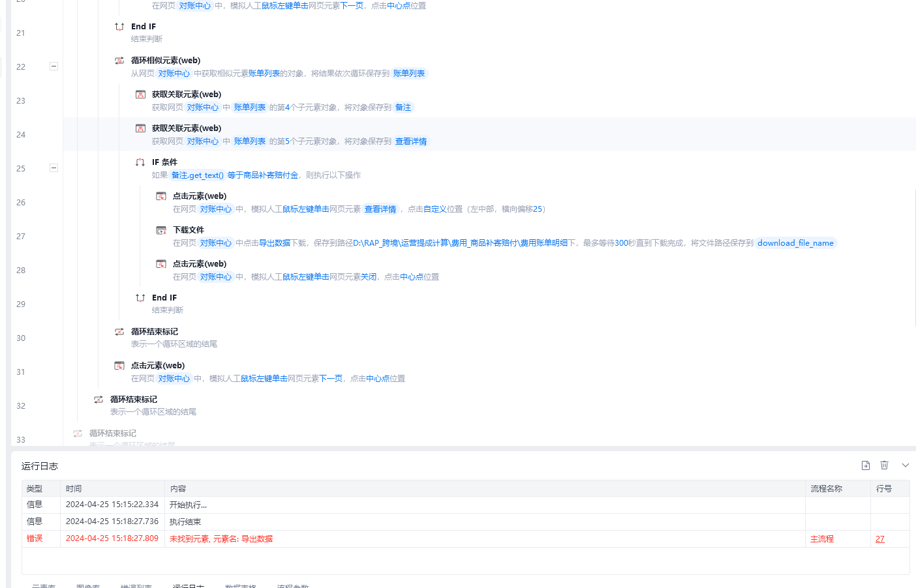916x588 pixels.
Task: Click line number 21 in the gutter
Action: (x=21, y=33)
